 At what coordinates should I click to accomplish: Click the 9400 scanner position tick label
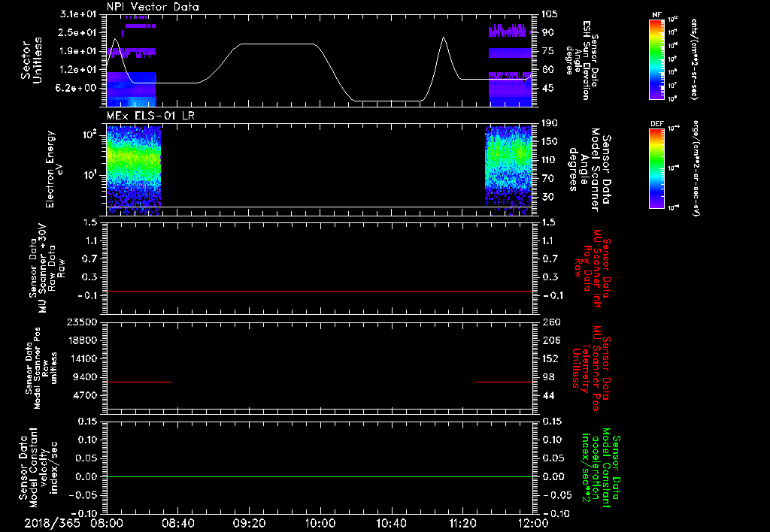tap(84, 377)
